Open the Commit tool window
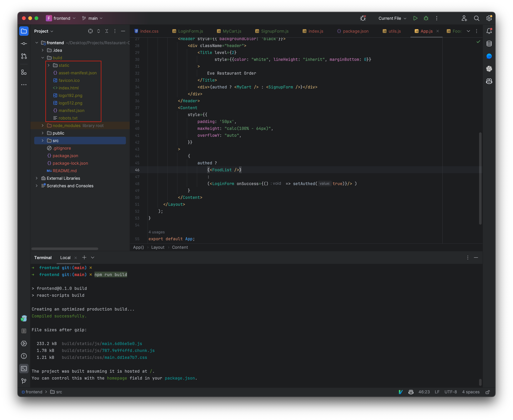The width and height of the screenshot is (513, 420). point(24,44)
